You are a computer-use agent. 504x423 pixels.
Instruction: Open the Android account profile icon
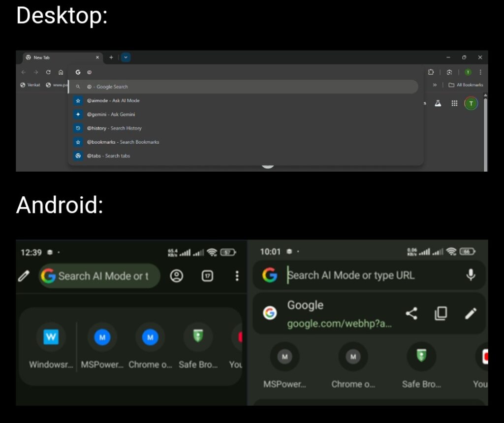point(177,276)
